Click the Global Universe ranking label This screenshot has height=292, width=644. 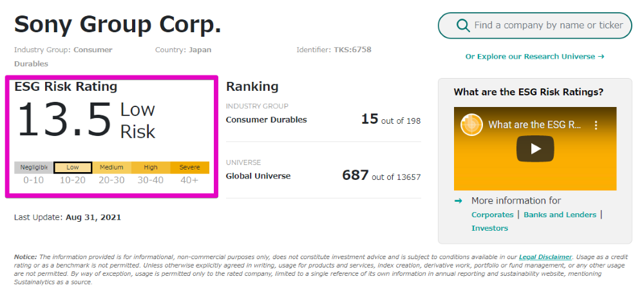click(x=258, y=176)
